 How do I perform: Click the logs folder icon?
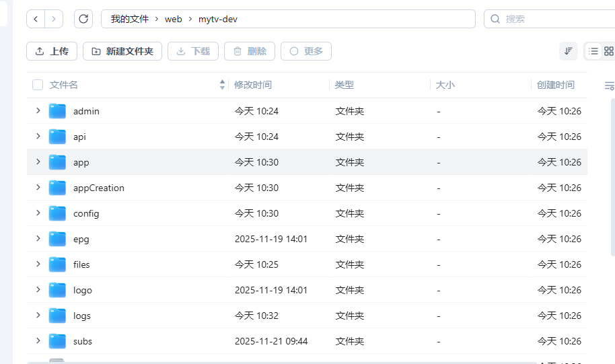57,316
